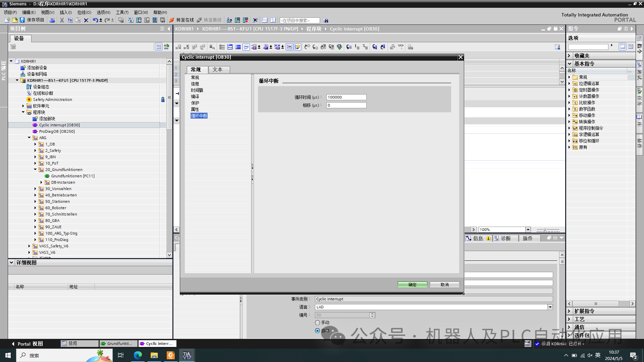The image size is (644, 362).
Task: Expand the 1_OB folder
Action: pos(35,144)
